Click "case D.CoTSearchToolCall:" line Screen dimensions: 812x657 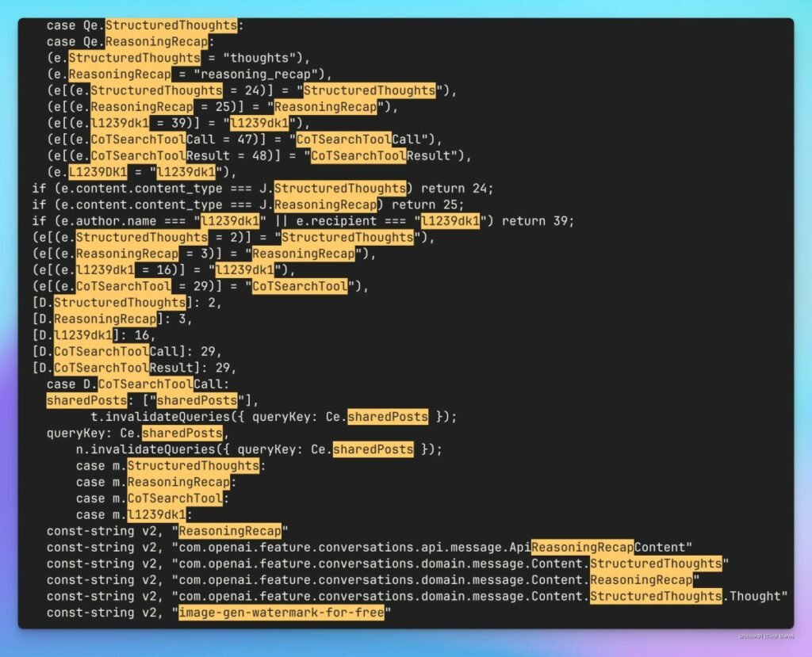pyautogui.click(x=137, y=384)
